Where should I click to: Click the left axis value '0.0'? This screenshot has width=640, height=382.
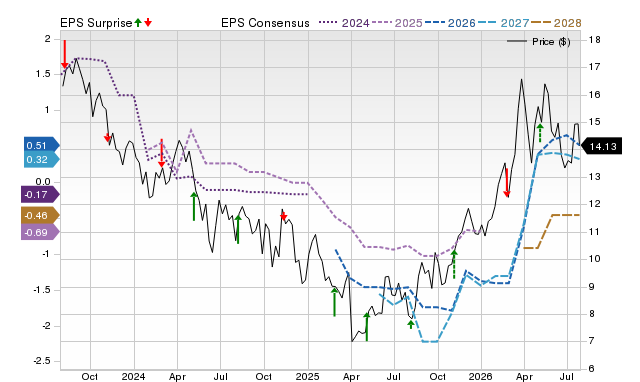[43, 182]
